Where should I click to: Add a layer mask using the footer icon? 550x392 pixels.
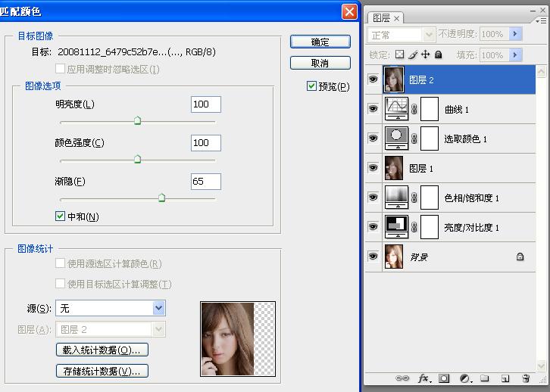pos(444,378)
